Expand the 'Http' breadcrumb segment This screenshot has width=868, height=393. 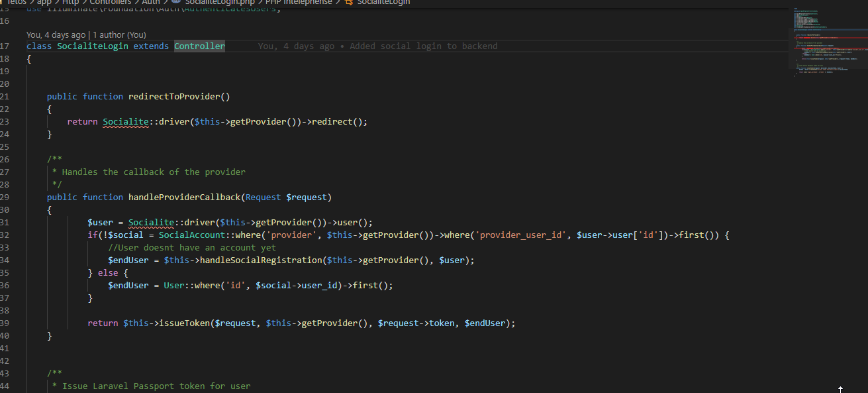click(70, 3)
